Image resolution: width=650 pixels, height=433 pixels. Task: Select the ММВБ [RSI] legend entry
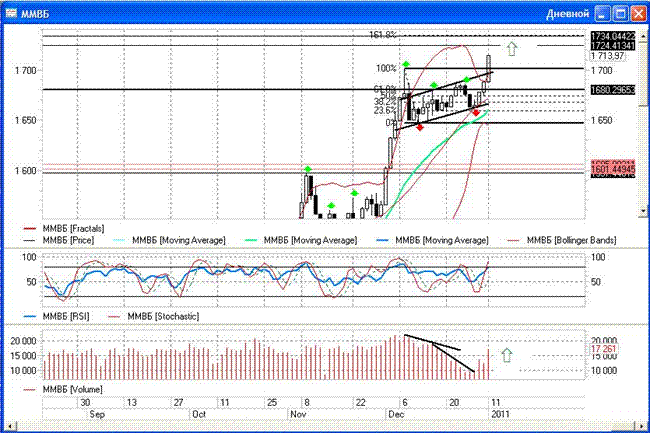click(56, 316)
